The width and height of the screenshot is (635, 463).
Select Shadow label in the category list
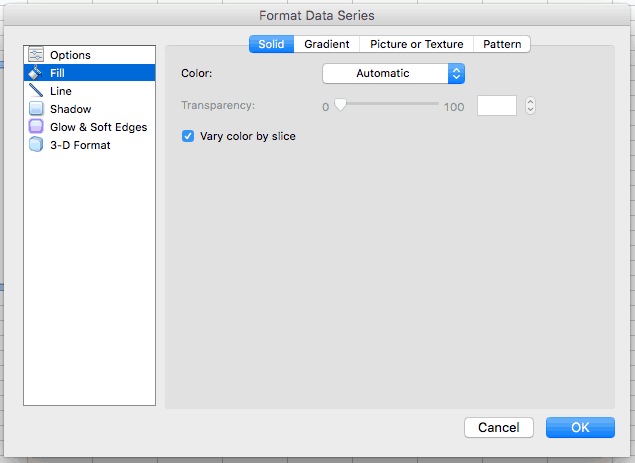pyautogui.click(x=70, y=109)
